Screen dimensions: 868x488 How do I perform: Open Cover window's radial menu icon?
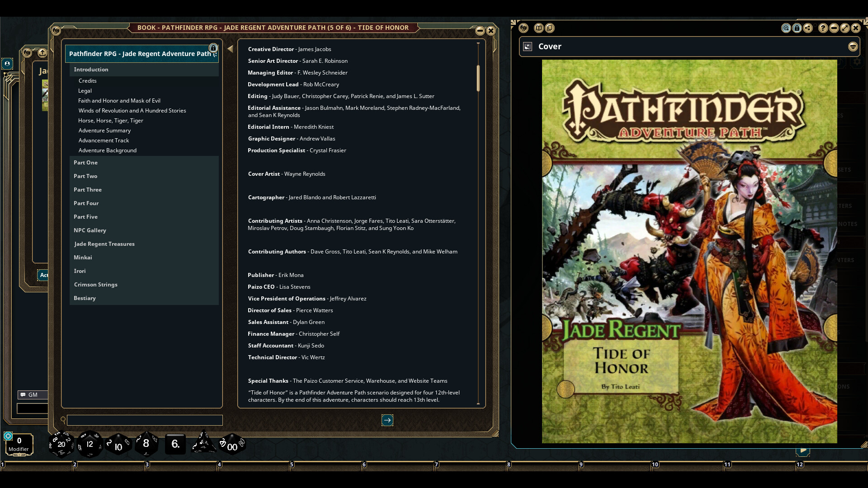[524, 28]
